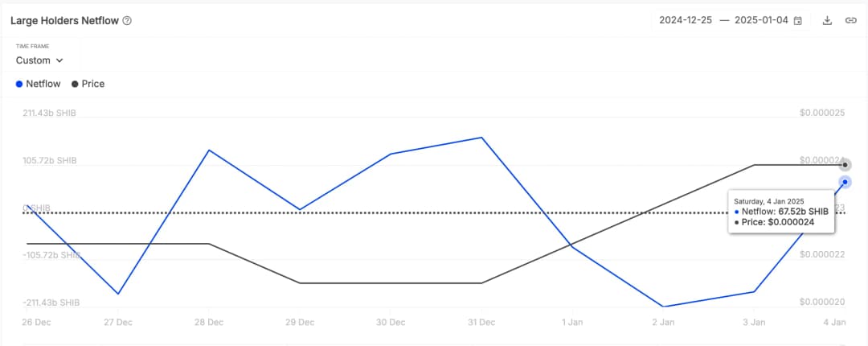Click the Saturday, 4 Jan 2025 tooltip
The image size is (868, 346).
(780, 211)
